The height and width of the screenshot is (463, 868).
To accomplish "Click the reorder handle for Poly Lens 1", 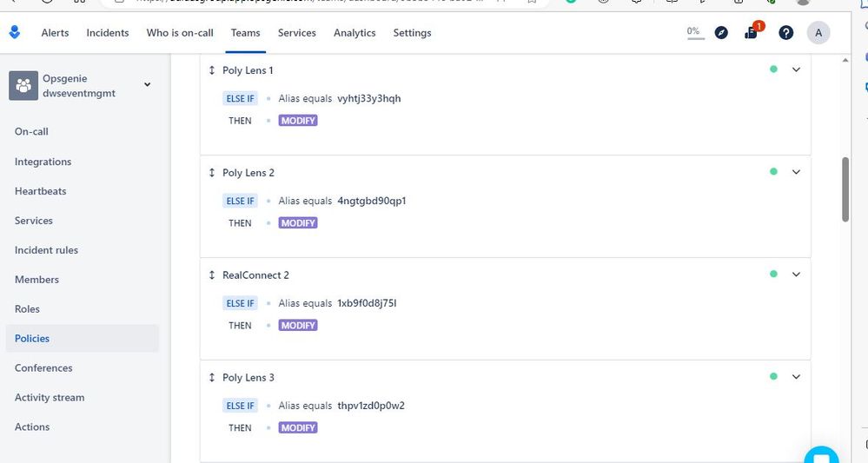I will (x=211, y=70).
